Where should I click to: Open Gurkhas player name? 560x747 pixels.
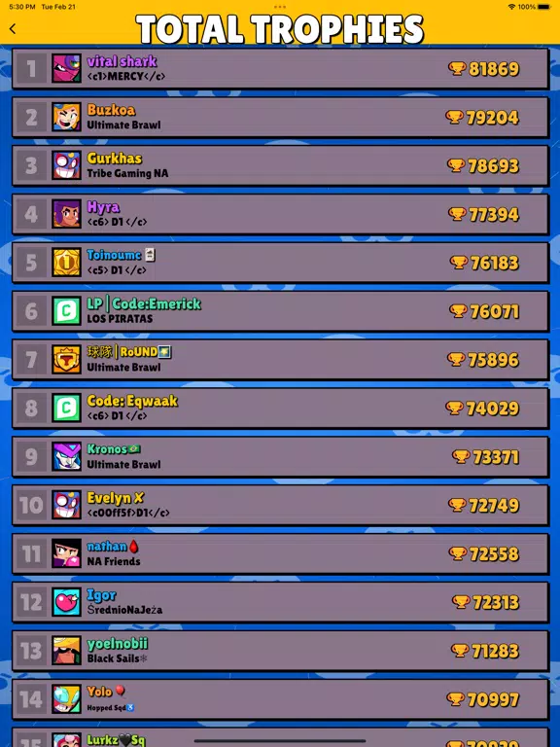point(115,159)
